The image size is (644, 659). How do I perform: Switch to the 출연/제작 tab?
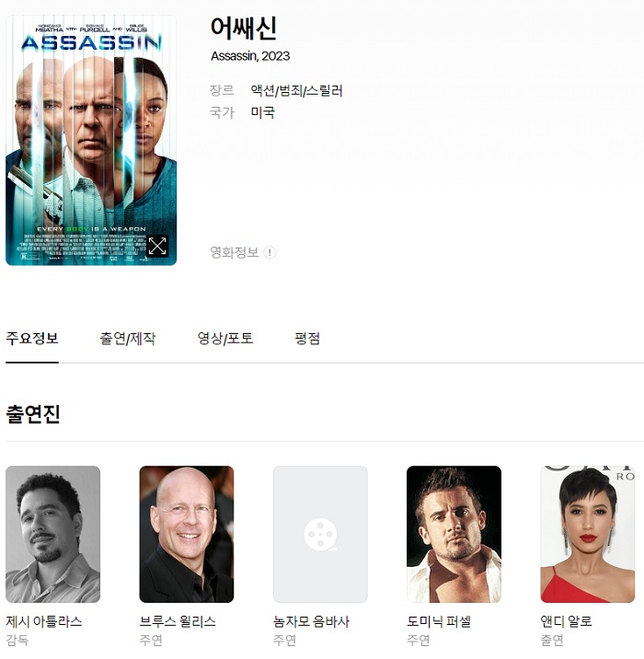coord(128,339)
